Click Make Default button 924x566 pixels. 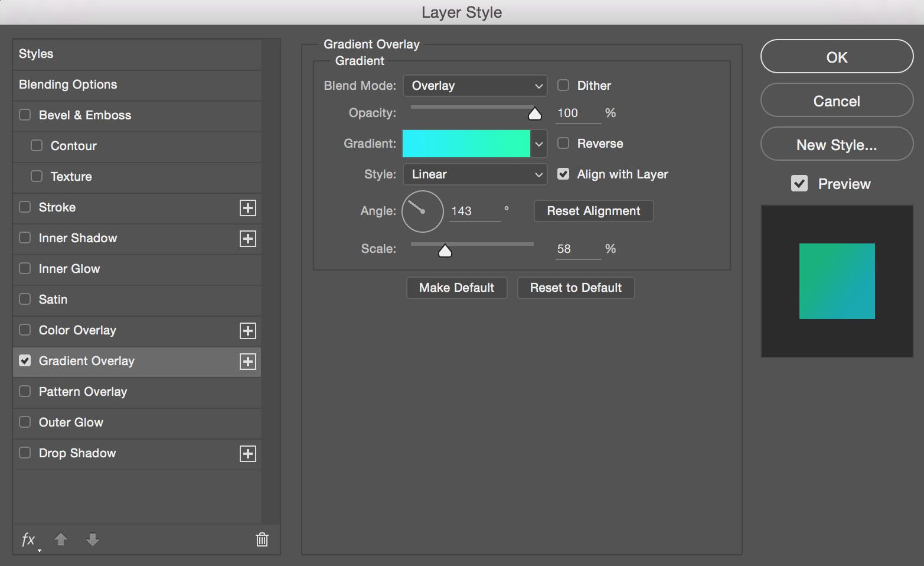click(x=456, y=288)
